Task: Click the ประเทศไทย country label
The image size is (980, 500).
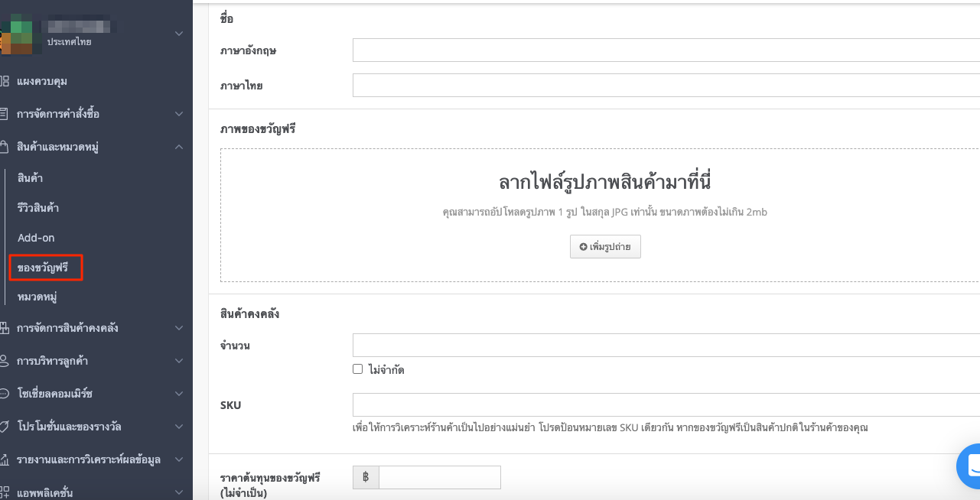Action: [x=69, y=42]
